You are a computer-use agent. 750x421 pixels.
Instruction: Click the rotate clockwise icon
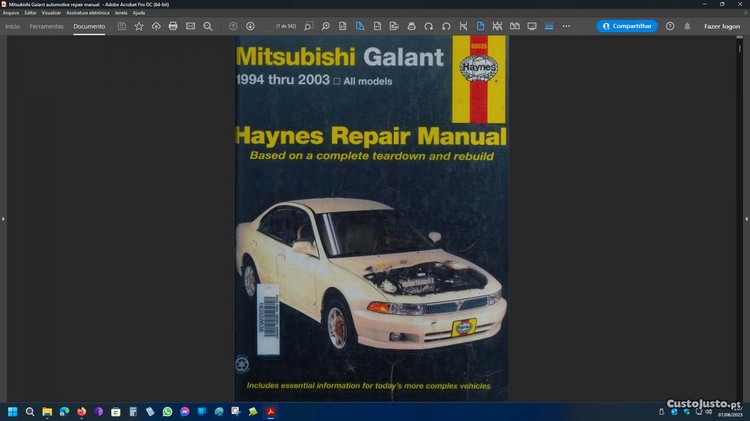(429, 26)
